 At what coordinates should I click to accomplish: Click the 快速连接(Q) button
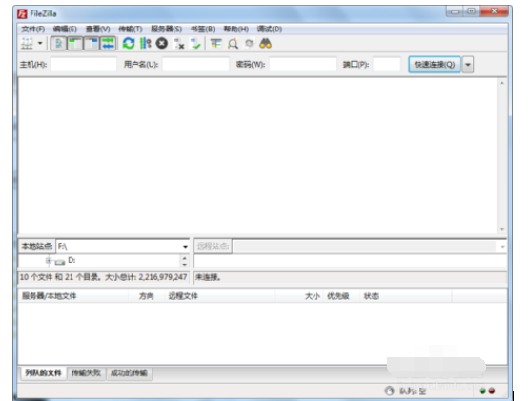tap(435, 65)
